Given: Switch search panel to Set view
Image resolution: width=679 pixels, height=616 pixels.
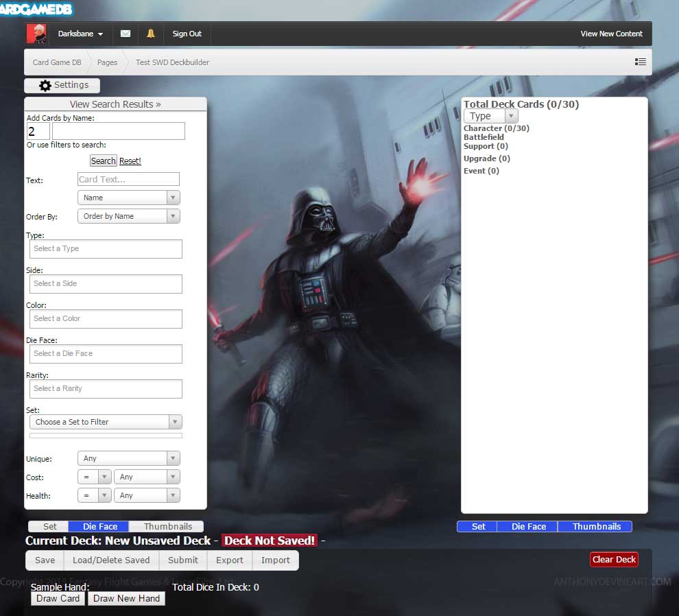Looking at the screenshot, I should [x=49, y=526].
